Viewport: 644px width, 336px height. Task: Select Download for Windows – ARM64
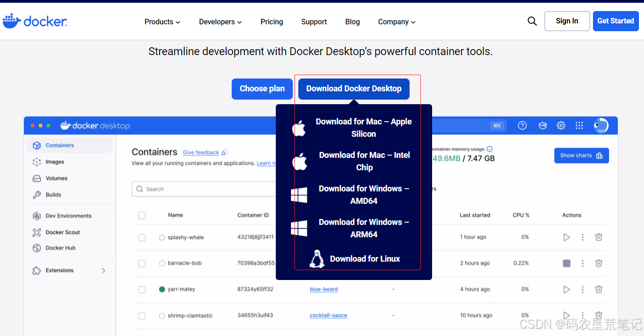(x=364, y=228)
